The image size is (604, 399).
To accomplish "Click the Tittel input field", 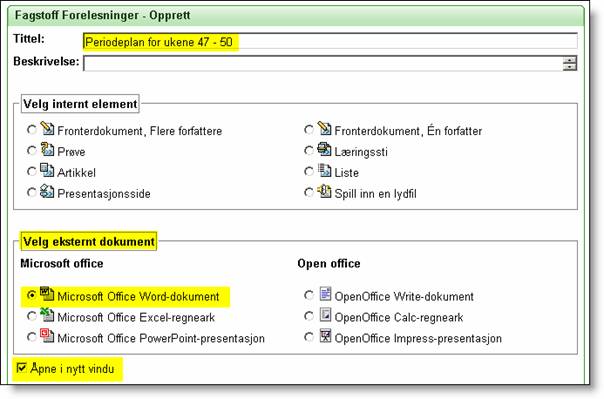I will 330,41.
